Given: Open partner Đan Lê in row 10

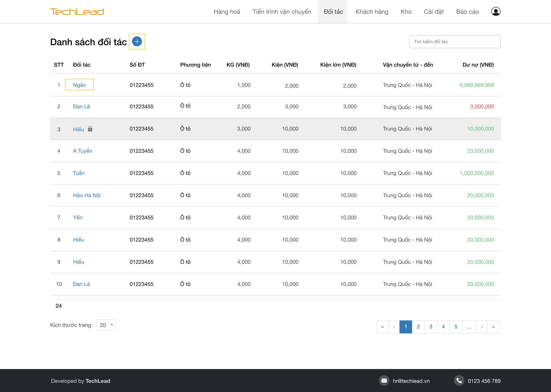Looking at the screenshot, I should tap(82, 284).
